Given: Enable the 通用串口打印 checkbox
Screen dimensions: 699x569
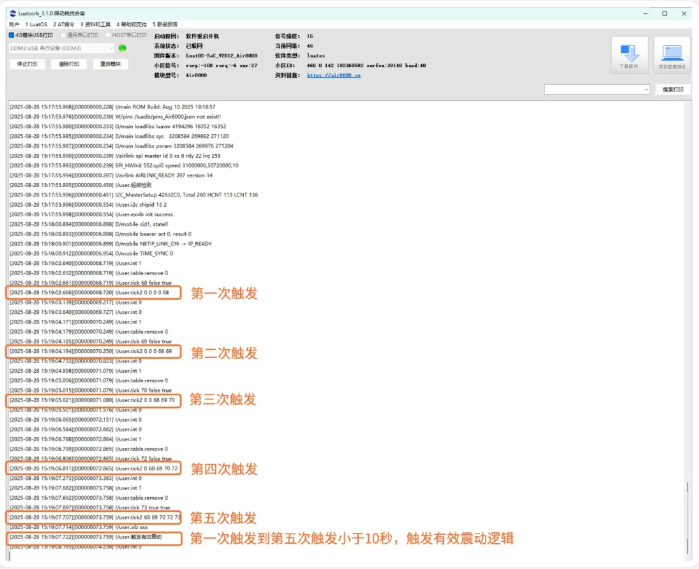Looking at the screenshot, I should click(x=63, y=35).
